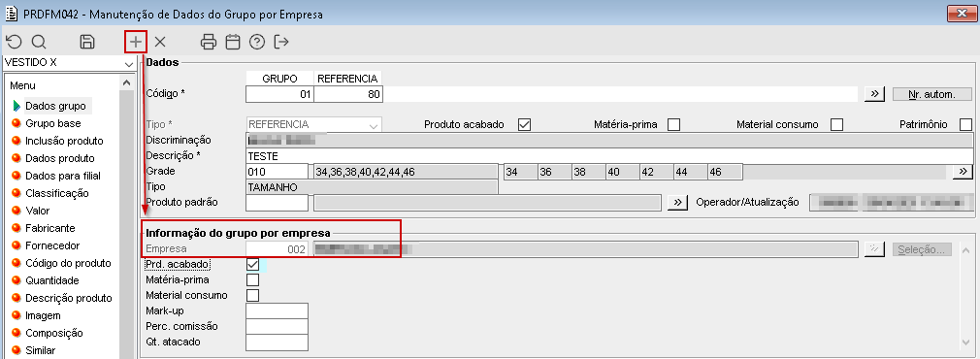This screenshot has height=359, width=980.
Task: Open Descrição produto menu item
Action: point(68,298)
